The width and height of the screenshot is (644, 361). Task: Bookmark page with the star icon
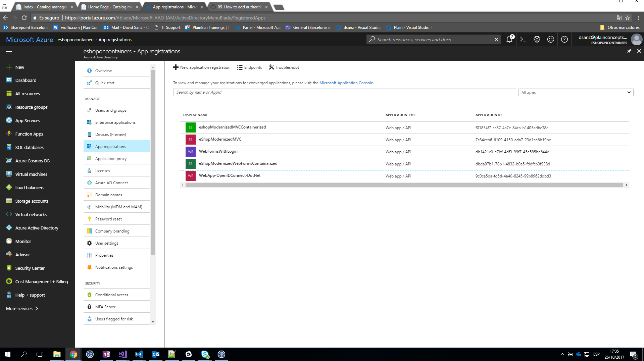pyautogui.click(x=627, y=18)
